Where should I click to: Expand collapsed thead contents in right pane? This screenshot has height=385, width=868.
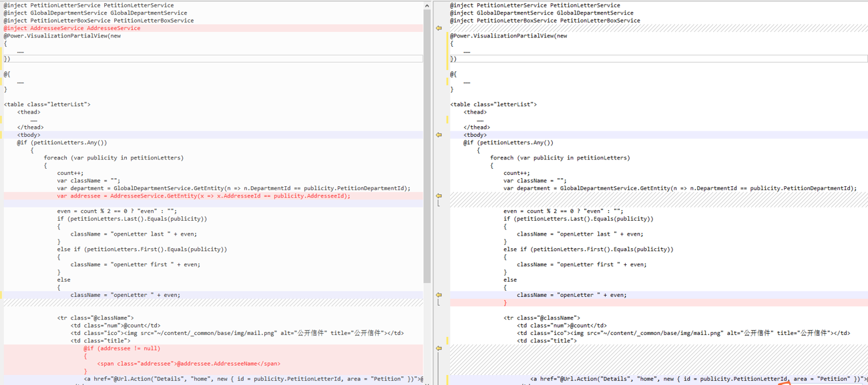coord(480,120)
